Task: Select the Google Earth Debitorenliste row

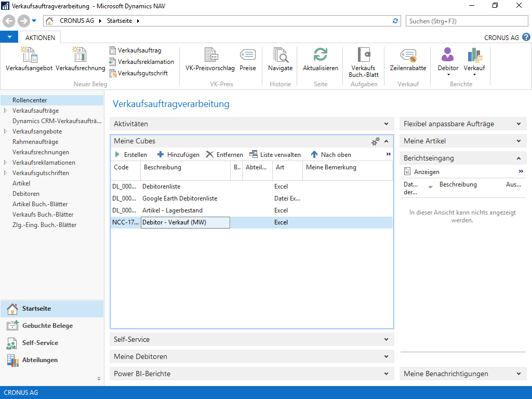Action: coord(252,198)
